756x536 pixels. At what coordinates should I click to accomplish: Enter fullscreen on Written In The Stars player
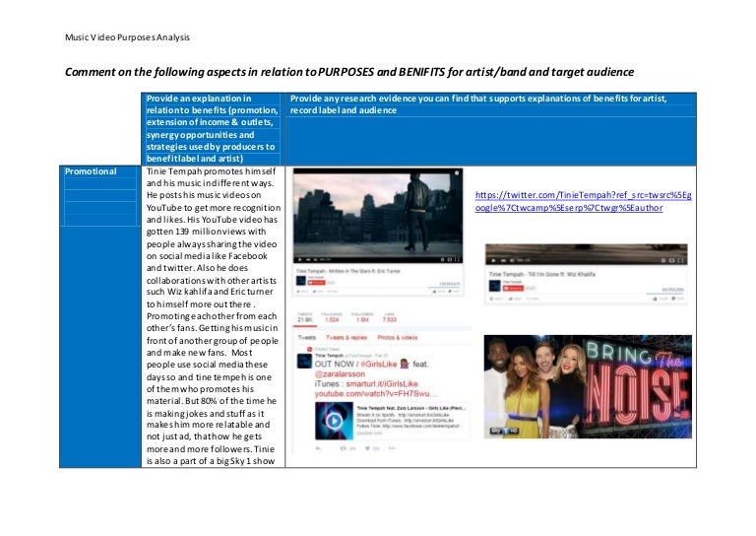coord(455,259)
